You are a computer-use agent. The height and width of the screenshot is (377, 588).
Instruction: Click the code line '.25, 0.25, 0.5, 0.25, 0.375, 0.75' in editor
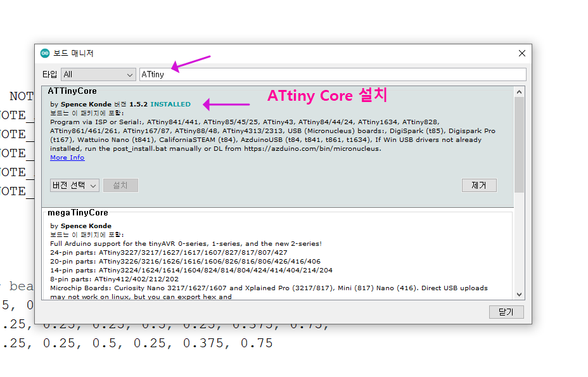(x=138, y=343)
